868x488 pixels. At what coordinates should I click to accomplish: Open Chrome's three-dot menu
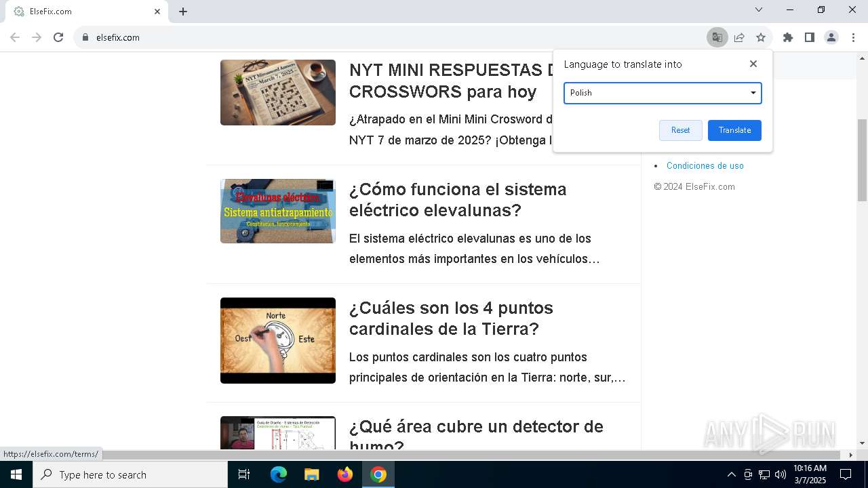coord(853,37)
